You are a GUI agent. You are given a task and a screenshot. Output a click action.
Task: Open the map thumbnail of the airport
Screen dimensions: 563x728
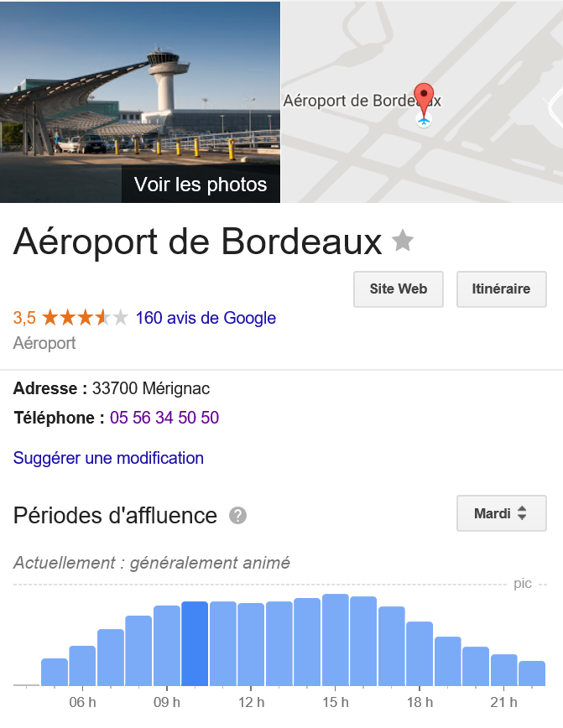coord(422,101)
